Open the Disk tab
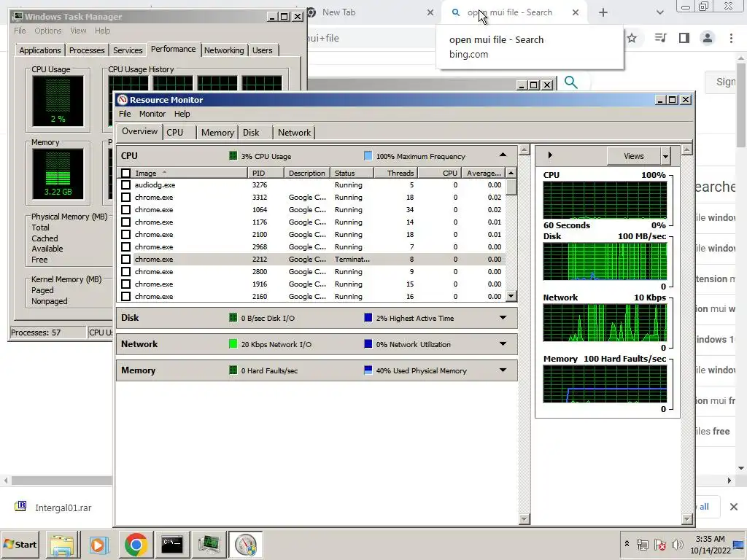The height and width of the screenshot is (560, 747). [251, 133]
